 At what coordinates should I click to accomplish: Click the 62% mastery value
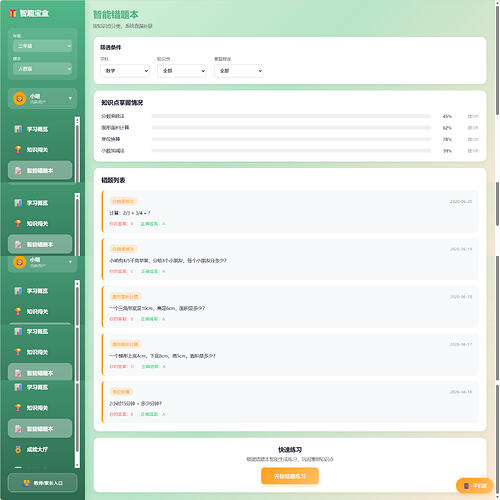(x=447, y=128)
